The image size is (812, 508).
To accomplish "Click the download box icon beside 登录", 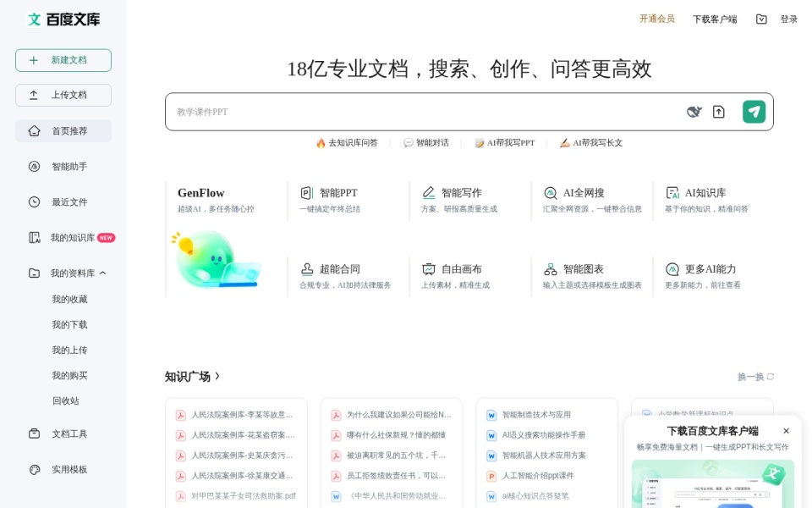I will [760, 19].
